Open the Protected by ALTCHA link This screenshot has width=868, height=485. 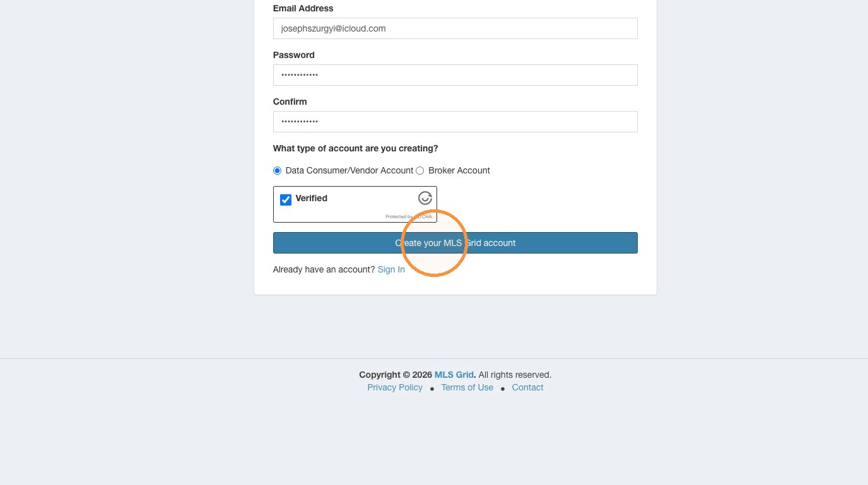tap(409, 216)
